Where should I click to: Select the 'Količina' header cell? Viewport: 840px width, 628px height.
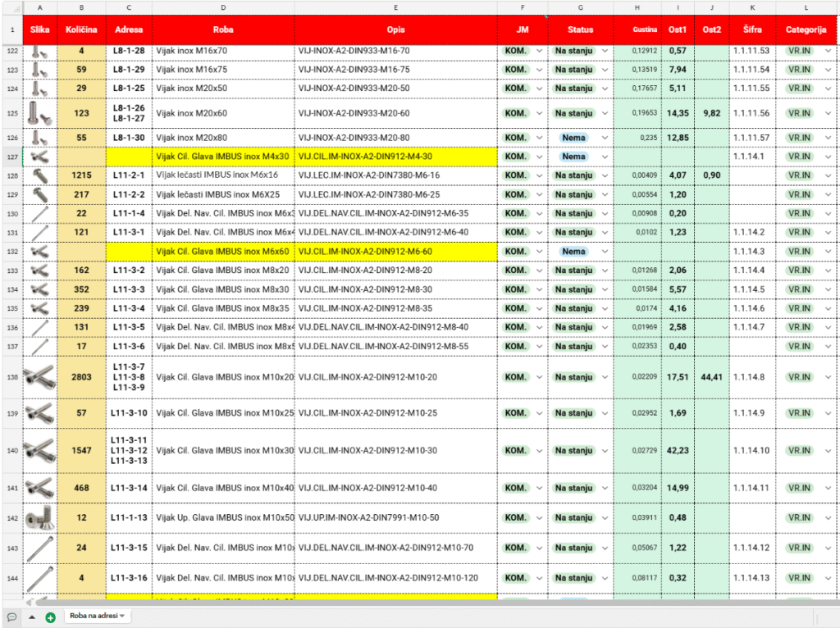[x=81, y=30]
